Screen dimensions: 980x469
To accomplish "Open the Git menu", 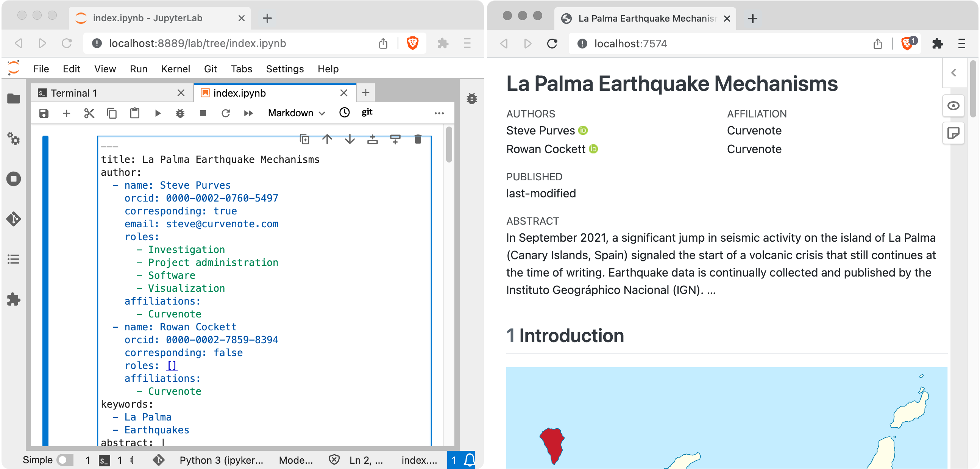I will pyautogui.click(x=211, y=69).
